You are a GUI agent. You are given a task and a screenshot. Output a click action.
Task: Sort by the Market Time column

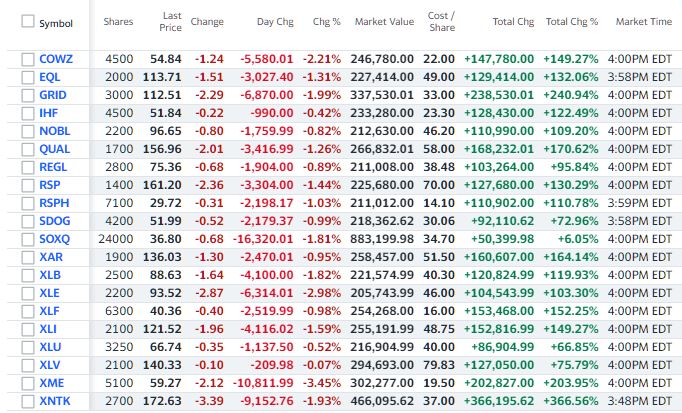coord(645,22)
